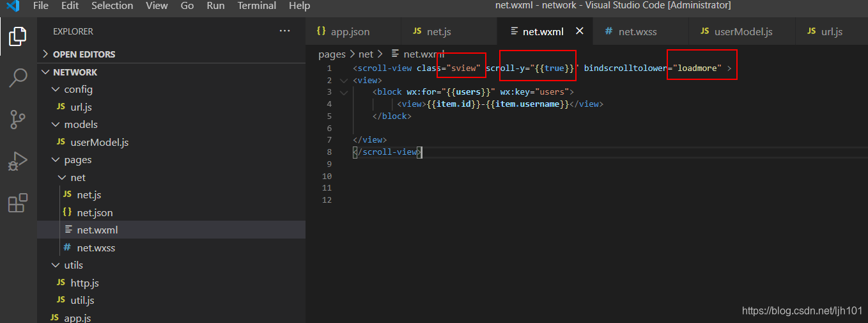Open http.js in the utils folder

point(171,283)
